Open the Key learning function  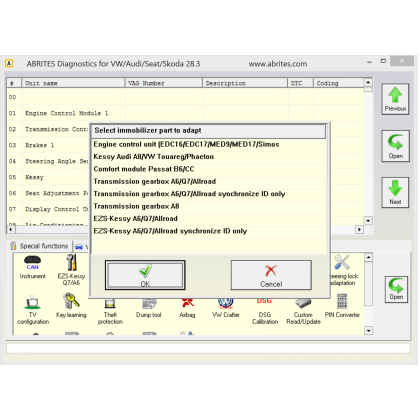click(71, 305)
